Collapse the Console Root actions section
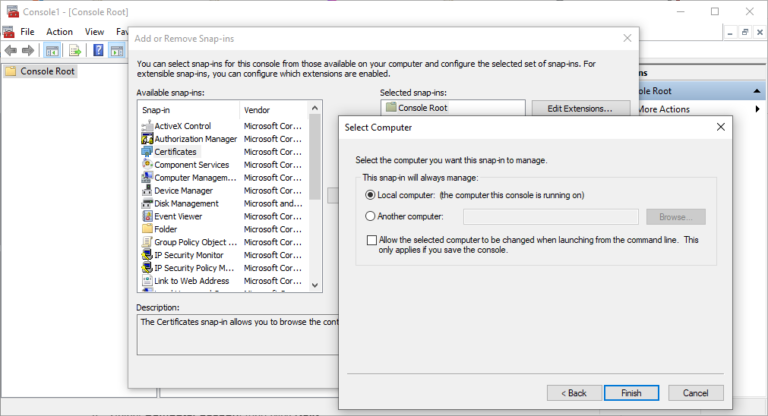This screenshot has width=768, height=416. tap(757, 91)
